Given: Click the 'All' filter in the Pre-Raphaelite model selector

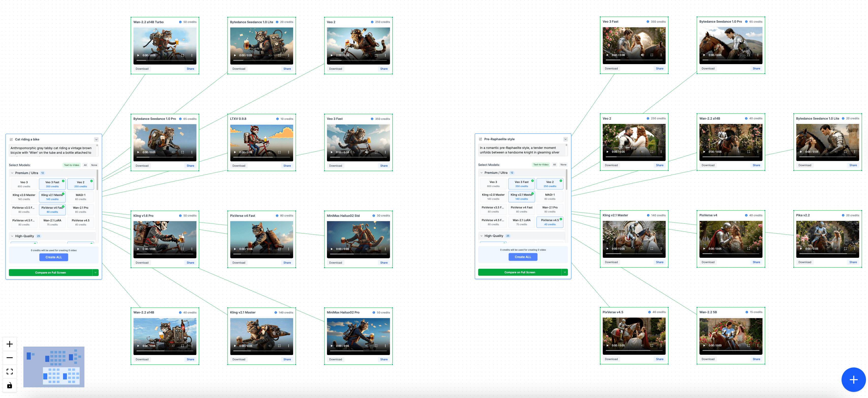Looking at the screenshot, I should pyautogui.click(x=555, y=165).
